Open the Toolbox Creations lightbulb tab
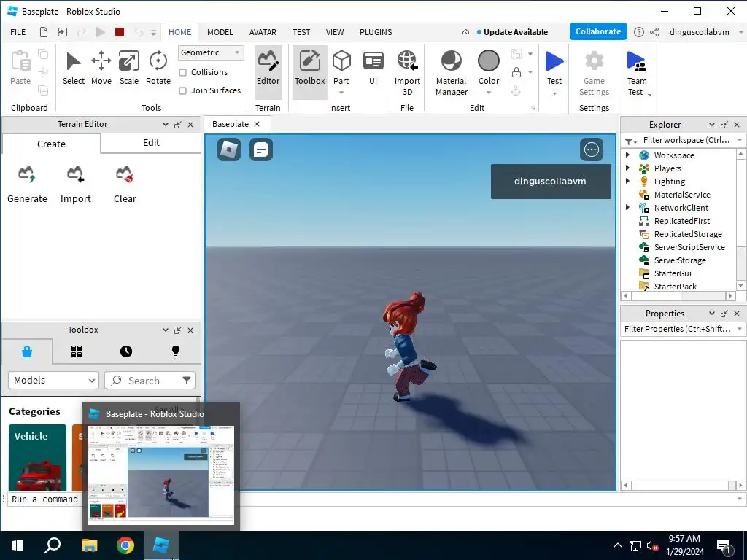The height and width of the screenshot is (560, 747). coord(176,352)
